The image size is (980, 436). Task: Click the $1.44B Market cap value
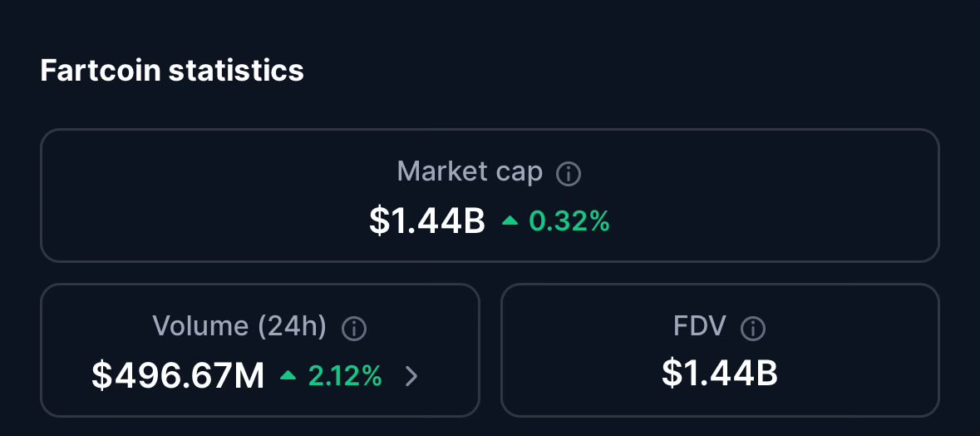click(427, 220)
